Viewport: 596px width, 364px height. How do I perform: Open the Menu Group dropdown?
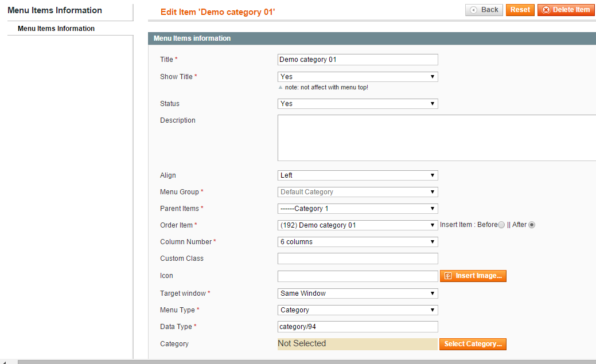click(358, 192)
